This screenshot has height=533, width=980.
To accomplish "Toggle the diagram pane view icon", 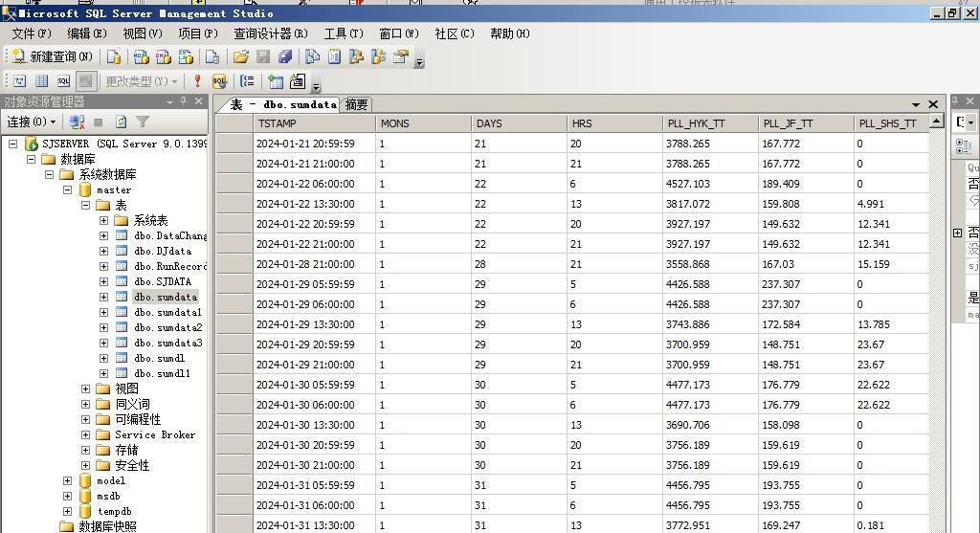I will point(19,81).
